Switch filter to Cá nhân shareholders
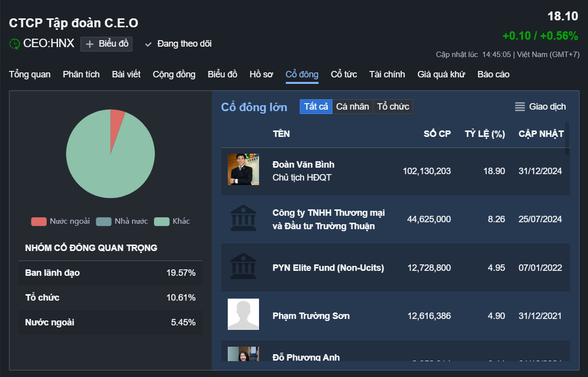This screenshot has width=588, height=377. coord(352,107)
